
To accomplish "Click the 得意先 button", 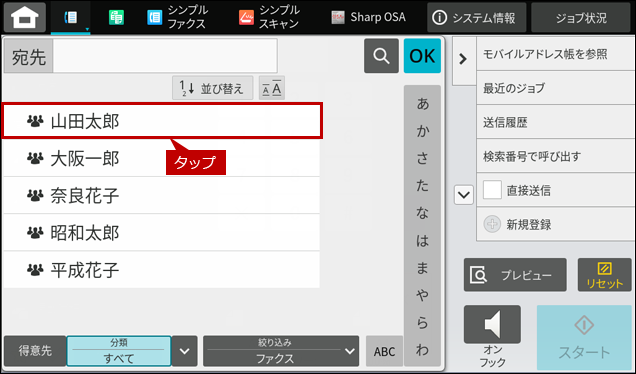I will pos(35,351).
